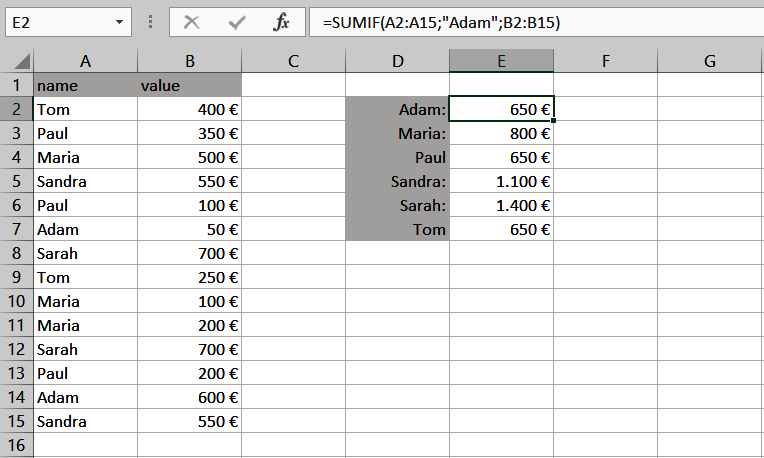The width and height of the screenshot is (764, 458).
Task: Select column E header
Action: click(501, 61)
